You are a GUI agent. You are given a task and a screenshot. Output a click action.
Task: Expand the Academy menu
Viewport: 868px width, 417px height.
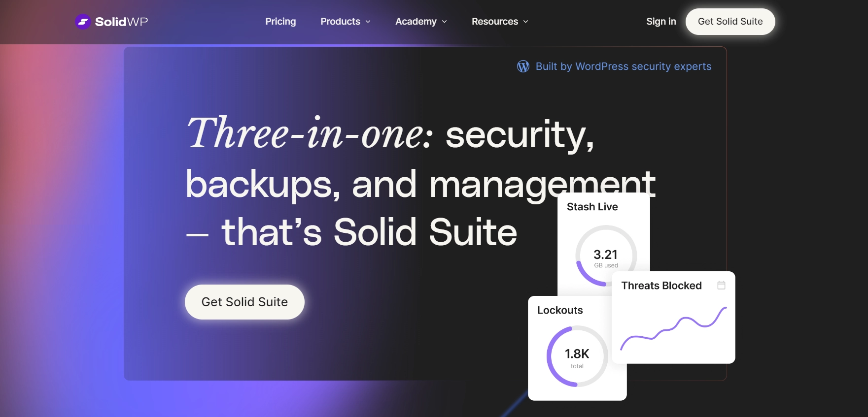421,22
